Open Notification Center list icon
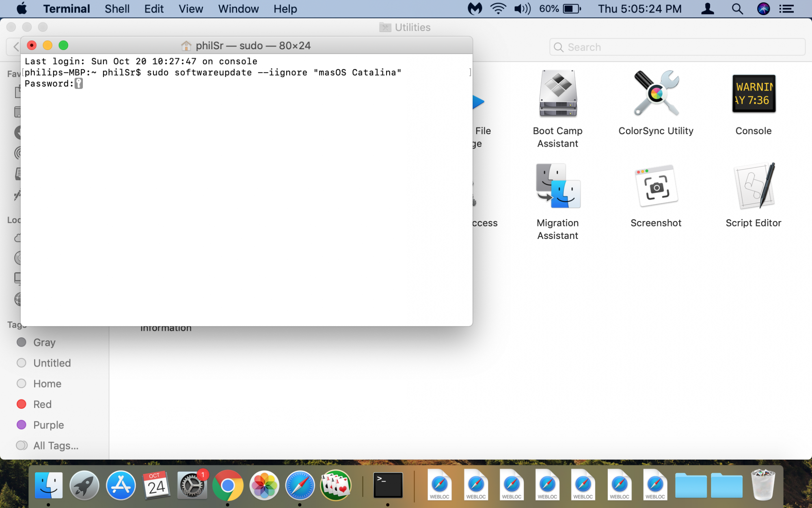Viewport: 812px width, 508px height. (787, 9)
